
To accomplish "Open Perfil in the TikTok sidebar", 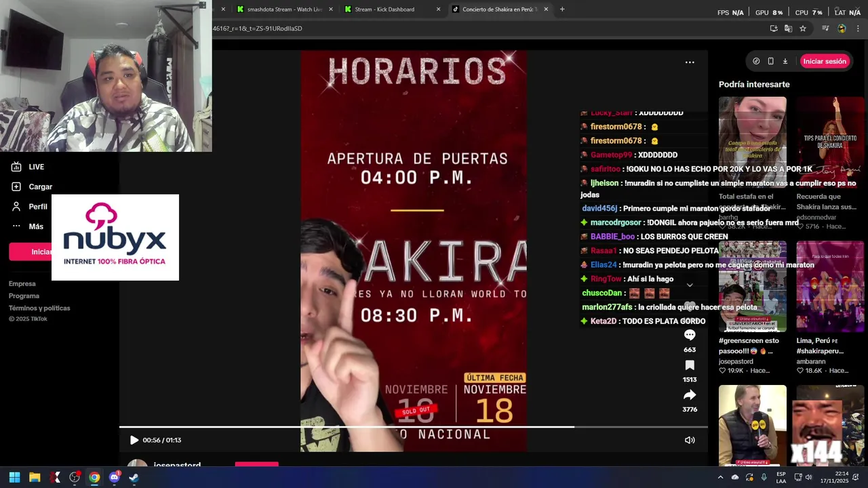I will 29,207.
